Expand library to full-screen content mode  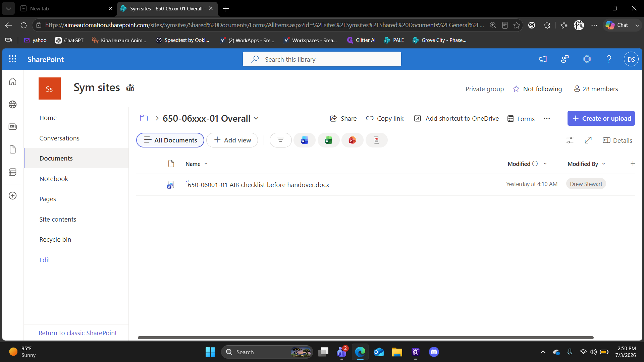pos(588,140)
